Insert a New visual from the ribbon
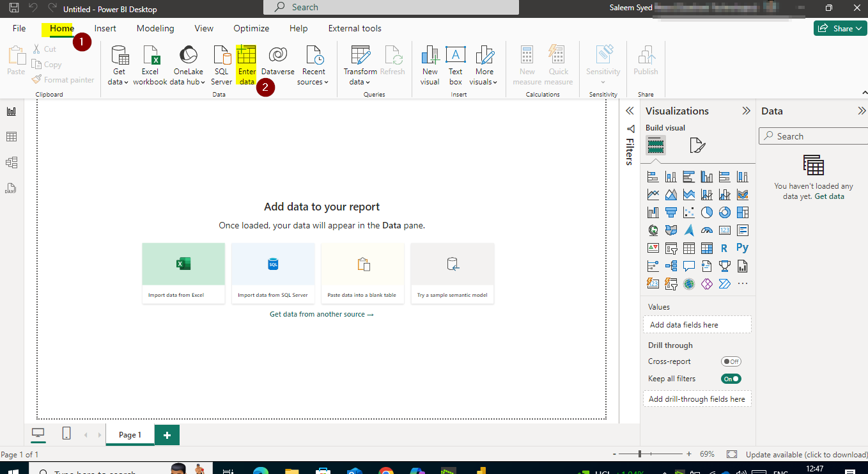 coord(430,66)
